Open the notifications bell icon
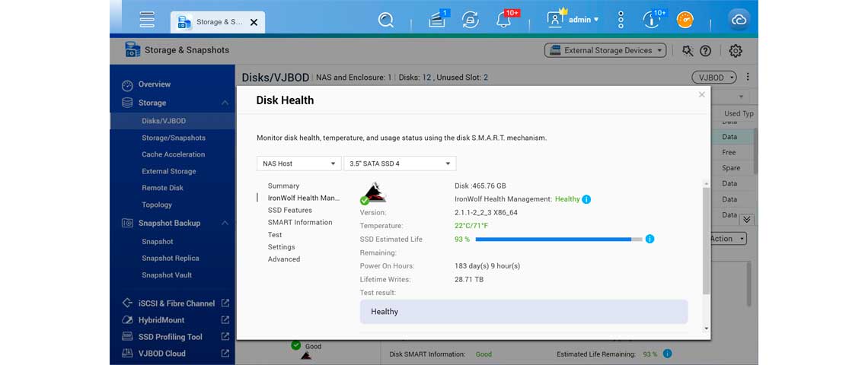This screenshot has width=868, height=365. pos(503,21)
